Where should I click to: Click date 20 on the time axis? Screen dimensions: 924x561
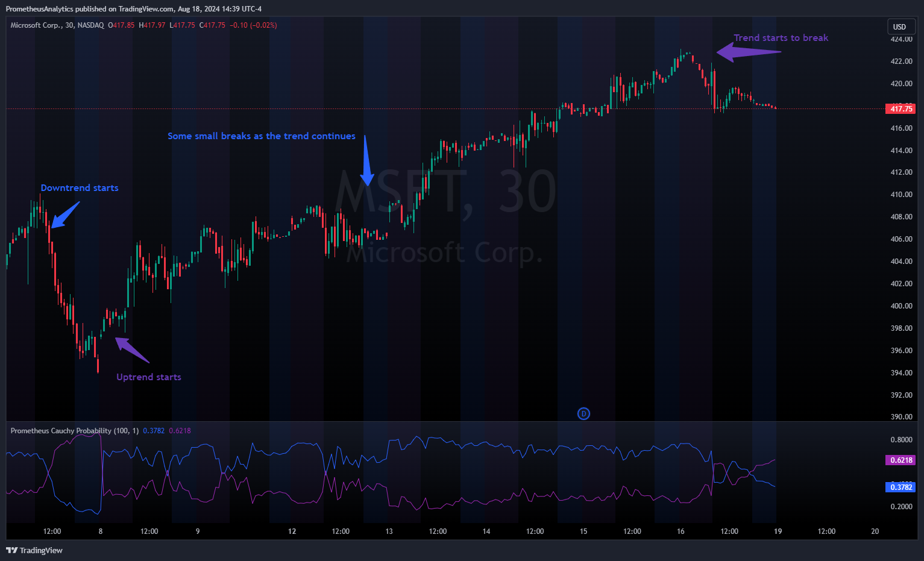click(x=875, y=531)
